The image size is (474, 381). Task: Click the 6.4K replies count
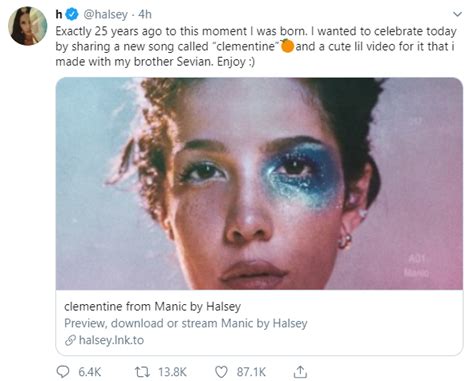pos(90,372)
